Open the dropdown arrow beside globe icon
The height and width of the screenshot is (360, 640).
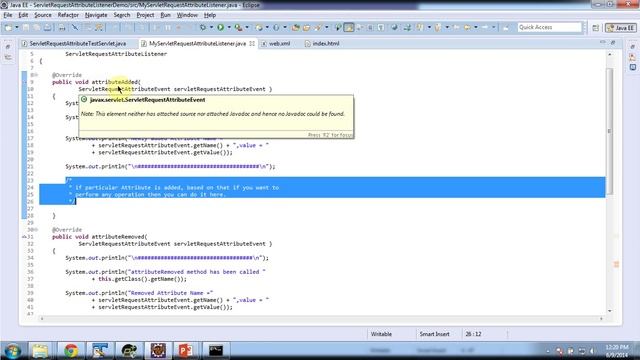coord(267,27)
